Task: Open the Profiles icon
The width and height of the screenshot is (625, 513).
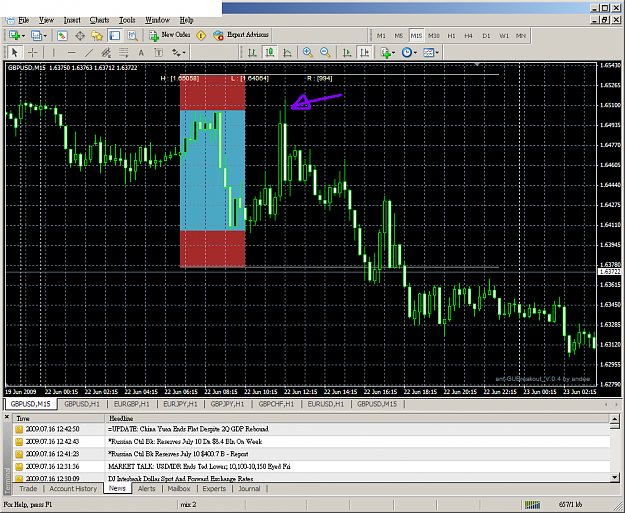Action: tap(36, 35)
